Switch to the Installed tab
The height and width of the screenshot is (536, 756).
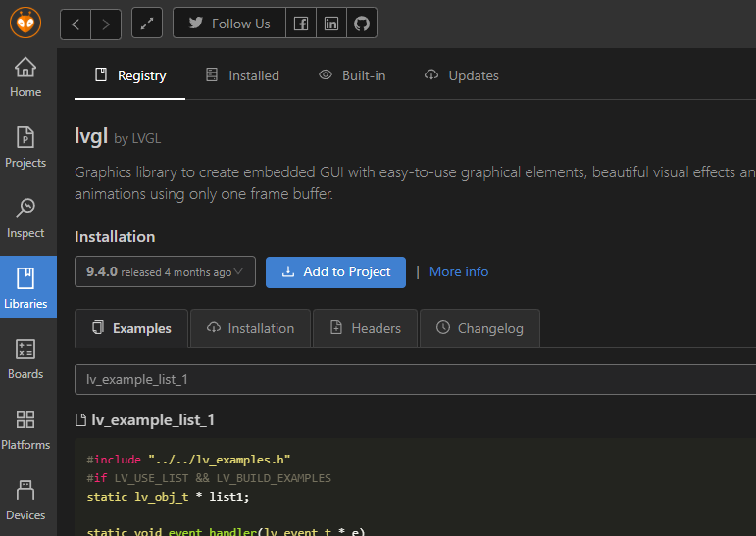pyautogui.click(x=242, y=75)
